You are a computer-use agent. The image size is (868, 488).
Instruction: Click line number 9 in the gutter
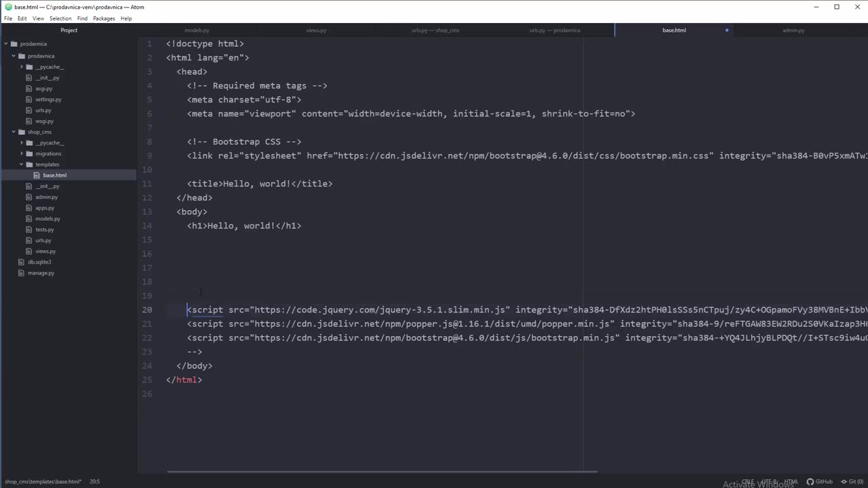(x=149, y=156)
